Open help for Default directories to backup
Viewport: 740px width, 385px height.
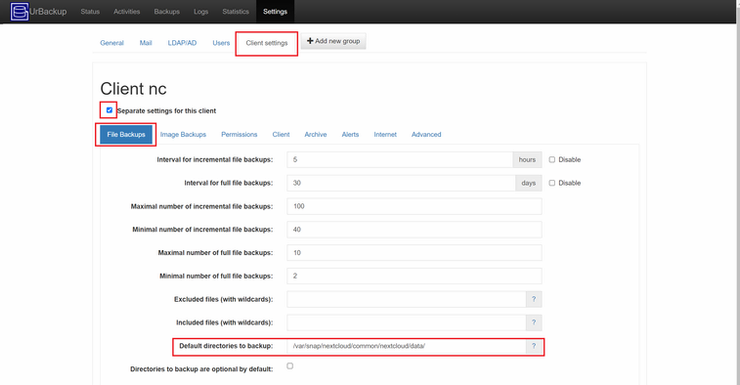[x=534, y=346]
